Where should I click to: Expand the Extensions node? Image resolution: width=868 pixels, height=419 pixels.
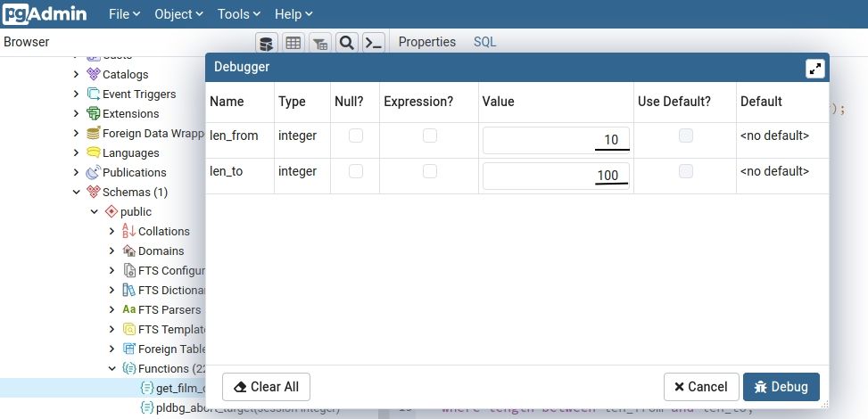(77, 113)
